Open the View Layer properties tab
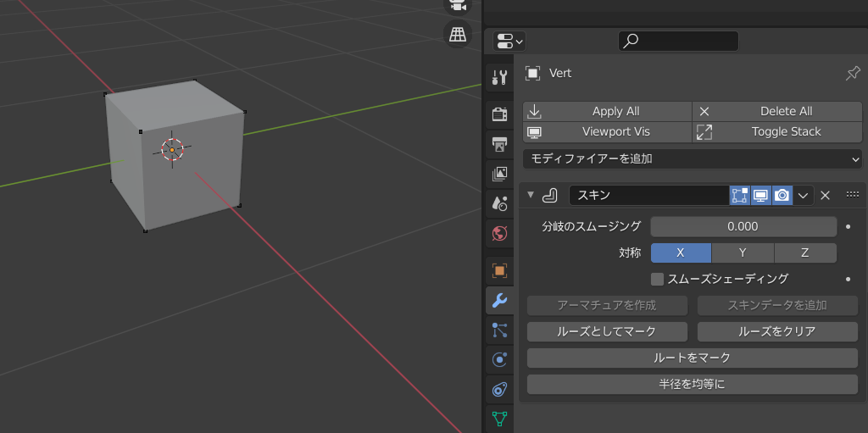868x433 pixels. click(499, 175)
